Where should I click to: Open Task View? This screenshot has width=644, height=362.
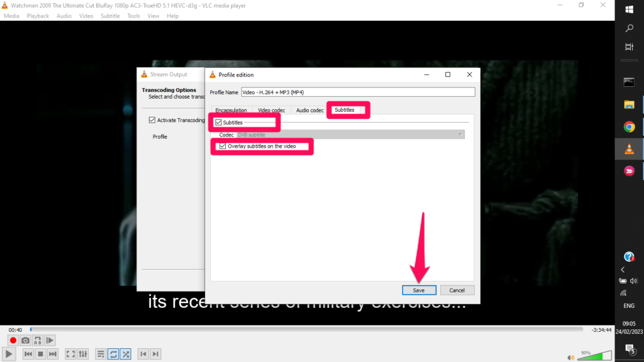pos(629,47)
